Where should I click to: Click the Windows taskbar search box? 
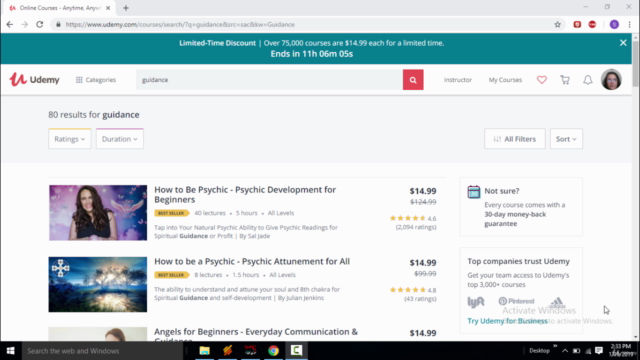pos(102,351)
